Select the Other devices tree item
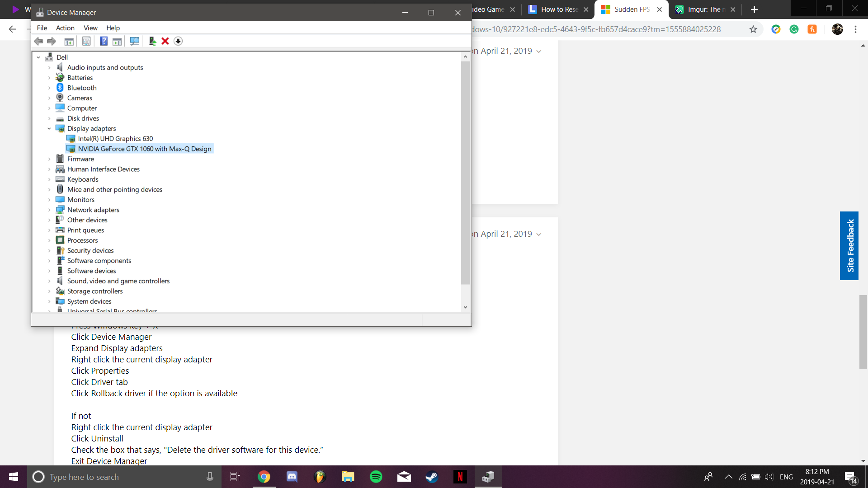This screenshot has height=488, width=868. pyautogui.click(x=87, y=220)
